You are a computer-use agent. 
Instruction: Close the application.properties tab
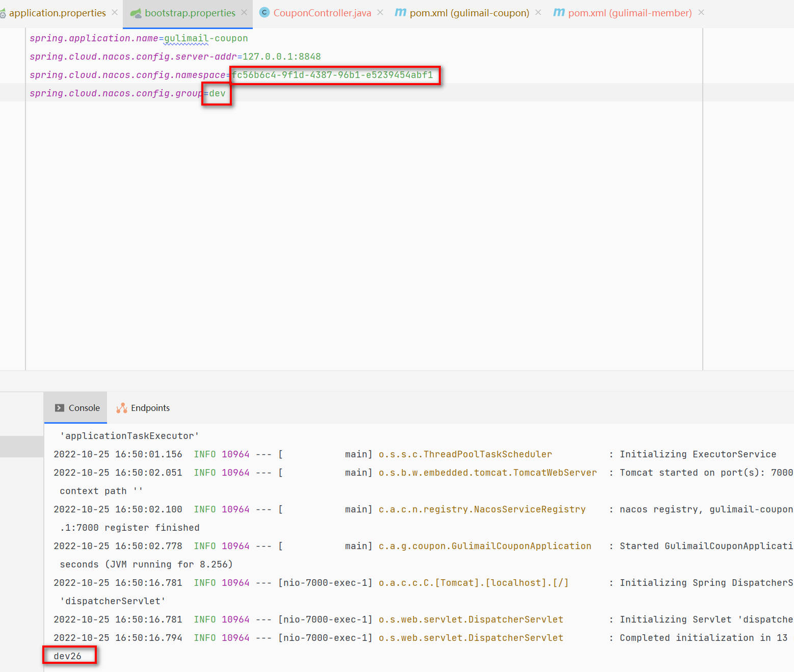pyautogui.click(x=115, y=12)
